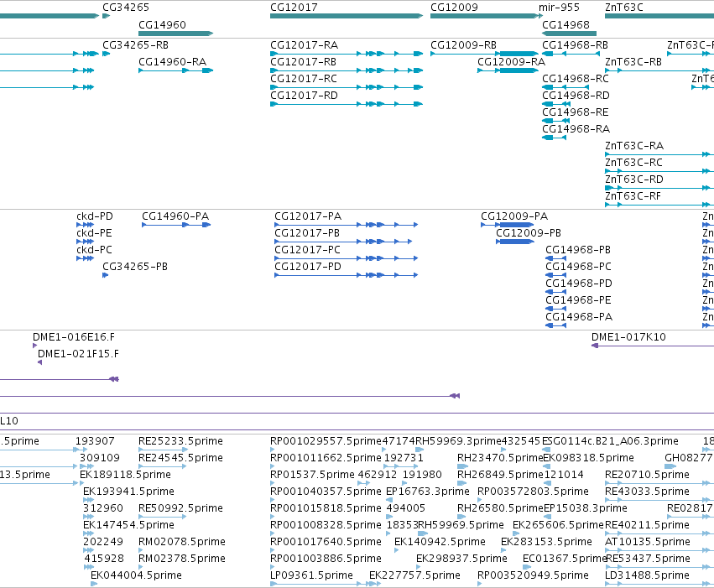Click the CG34265 gene label

coord(126,8)
